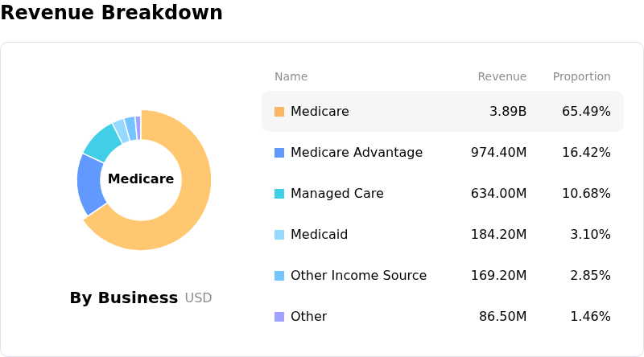Click the blue Medicare Advantage swatch
This screenshot has height=357, width=644.
[279, 153]
